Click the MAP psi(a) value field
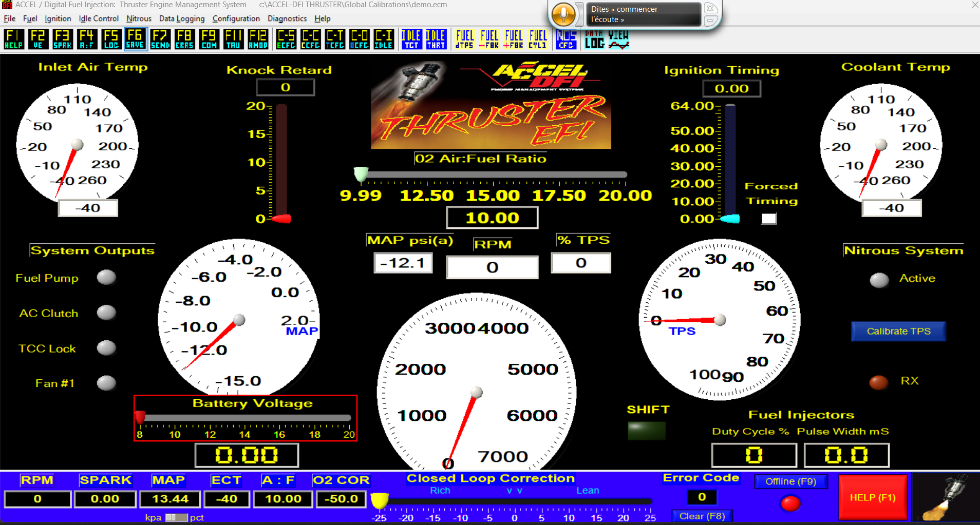This screenshot has width=980, height=525. (x=403, y=263)
